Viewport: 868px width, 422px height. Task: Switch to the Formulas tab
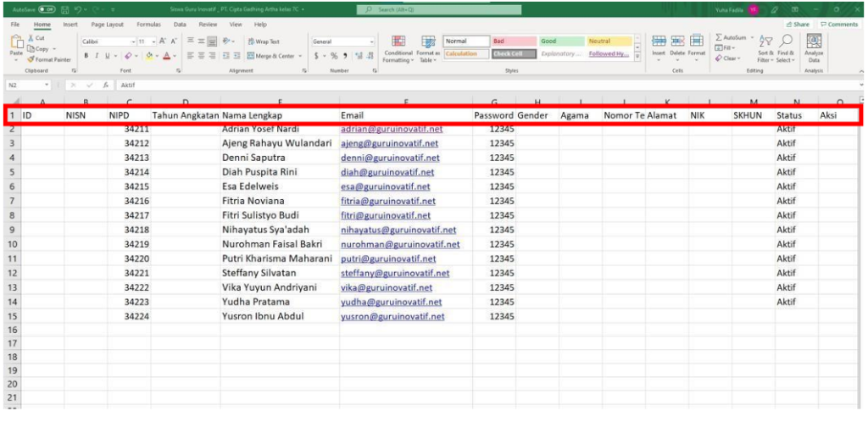point(148,25)
